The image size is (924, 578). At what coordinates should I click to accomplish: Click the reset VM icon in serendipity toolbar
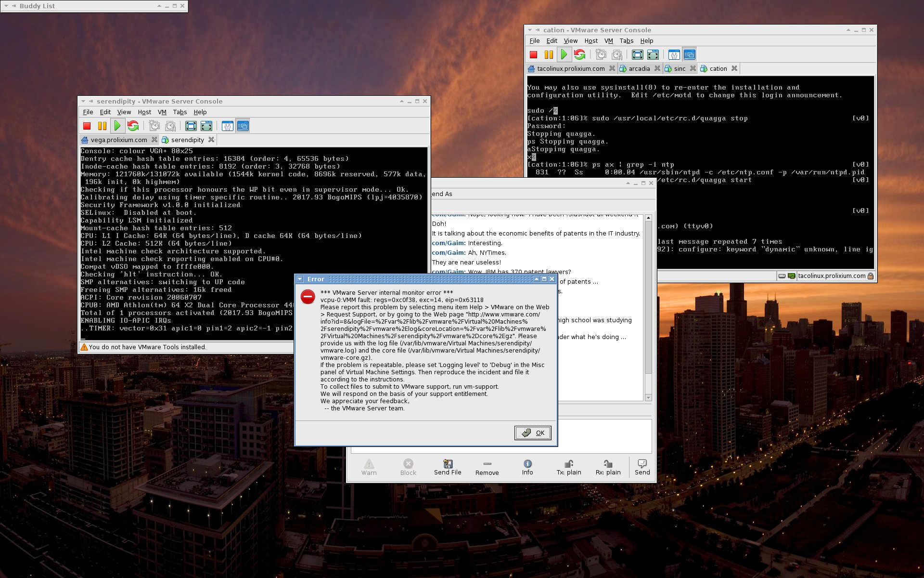tap(133, 126)
